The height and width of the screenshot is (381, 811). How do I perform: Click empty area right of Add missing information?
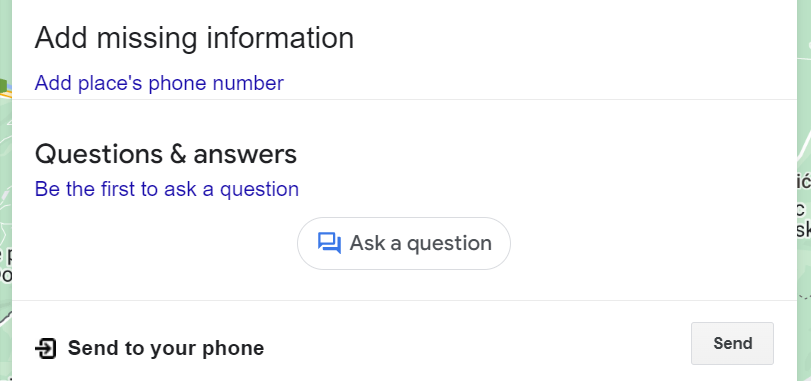[569, 38]
